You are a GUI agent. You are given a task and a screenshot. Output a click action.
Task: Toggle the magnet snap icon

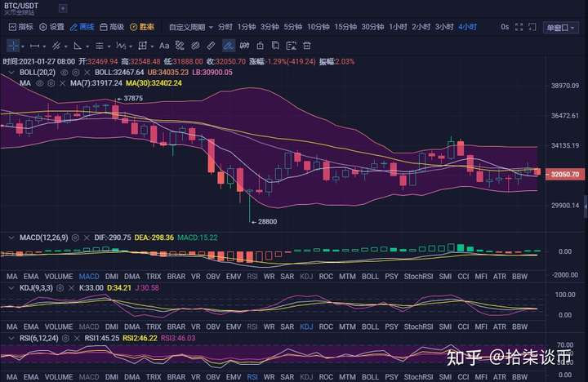[x=244, y=46]
